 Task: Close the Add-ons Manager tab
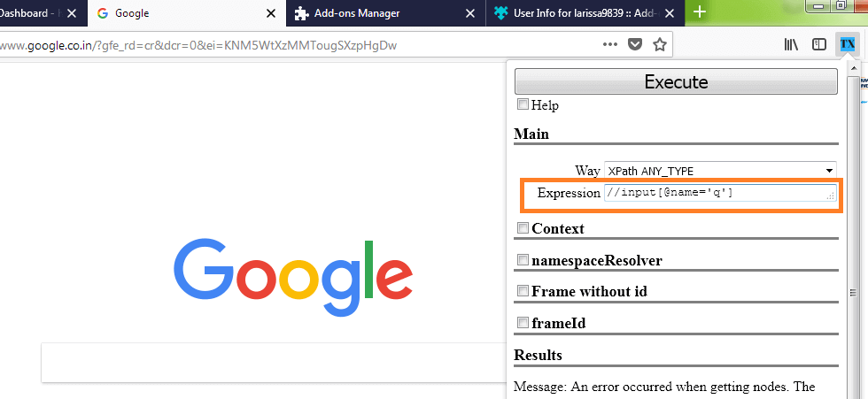(470, 13)
